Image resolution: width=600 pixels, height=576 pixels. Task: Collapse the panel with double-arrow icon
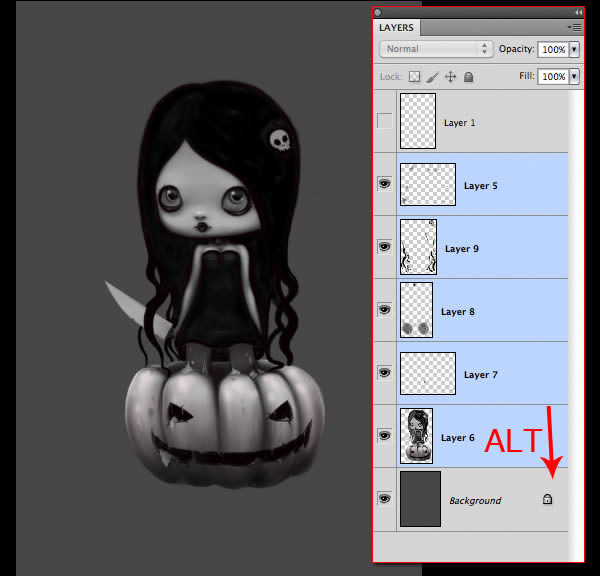(578, 13)
